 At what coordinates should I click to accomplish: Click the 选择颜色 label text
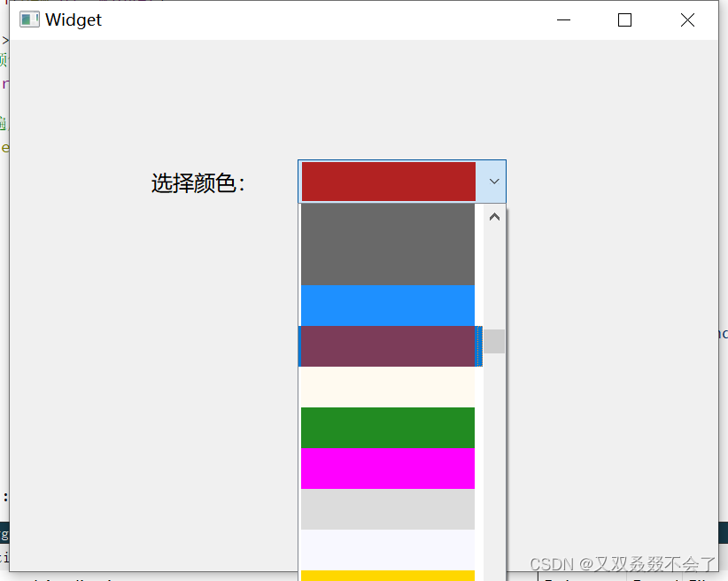pyautogui.click(x=197, y=183)
